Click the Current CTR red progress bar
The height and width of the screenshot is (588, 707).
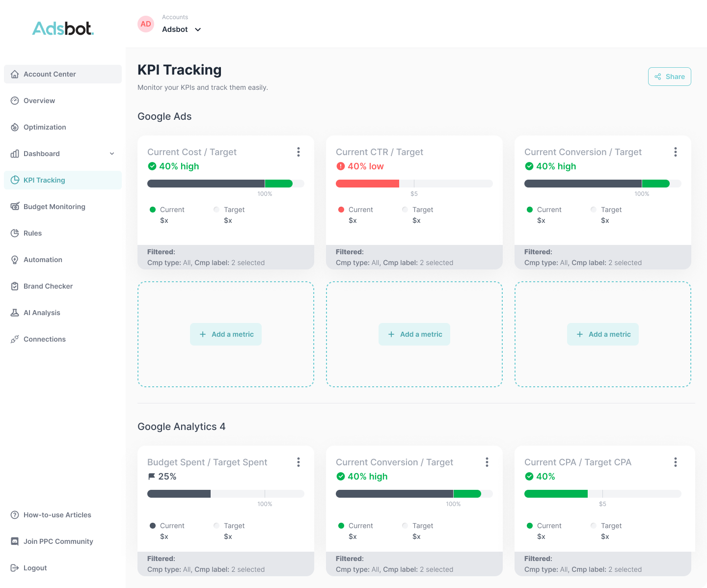pos(367,184)
